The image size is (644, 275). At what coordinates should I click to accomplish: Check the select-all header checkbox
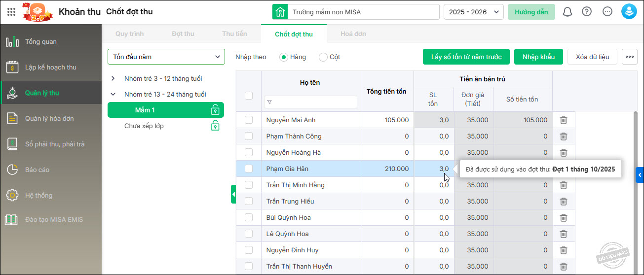[249, 96]
